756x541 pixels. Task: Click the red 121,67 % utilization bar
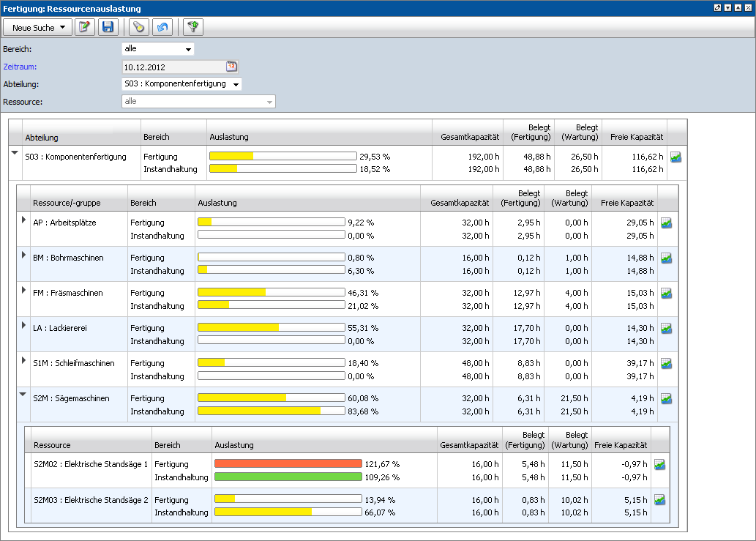tap(288, 463)
